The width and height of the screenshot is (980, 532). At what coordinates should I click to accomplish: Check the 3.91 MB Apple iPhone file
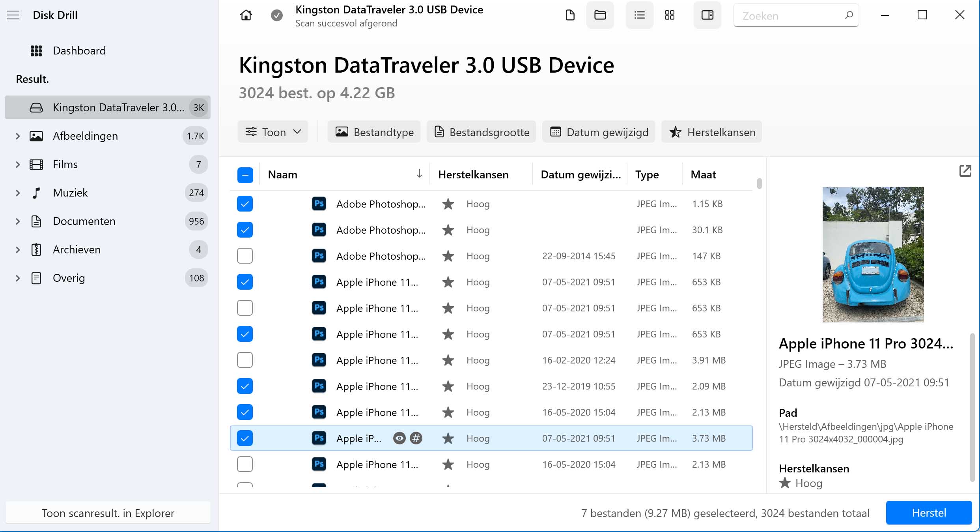coord(245,360)
